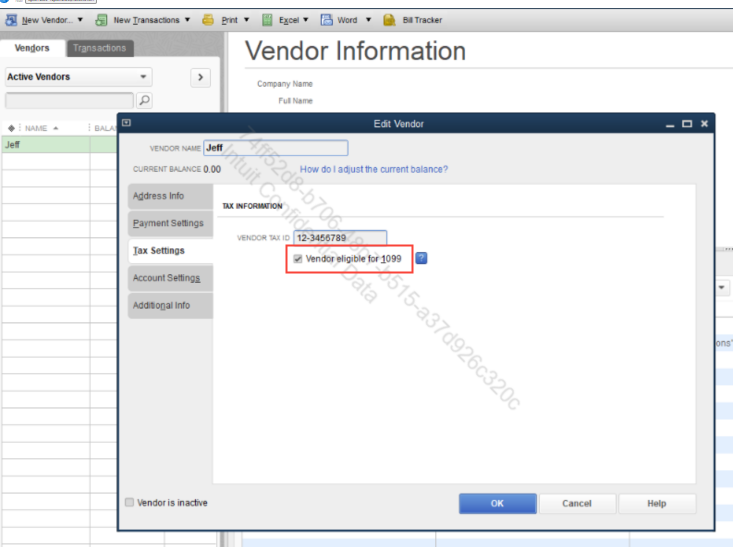Open How do I adjust current balance link

click(374, 169)
